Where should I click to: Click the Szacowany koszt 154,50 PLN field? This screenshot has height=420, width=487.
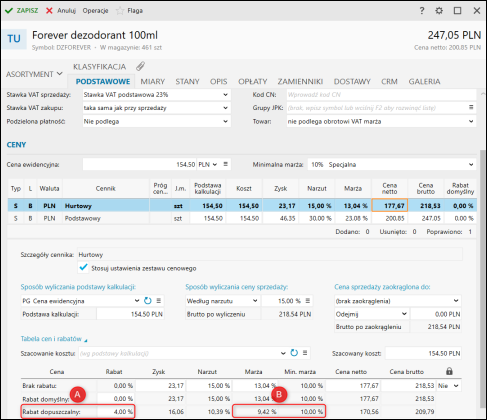tap(423, 353)
